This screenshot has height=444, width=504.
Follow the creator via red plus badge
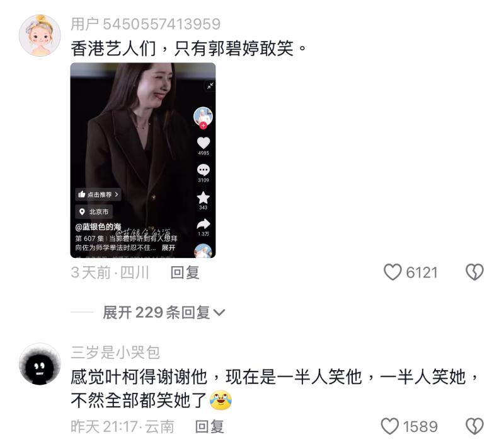pos(203,126)
